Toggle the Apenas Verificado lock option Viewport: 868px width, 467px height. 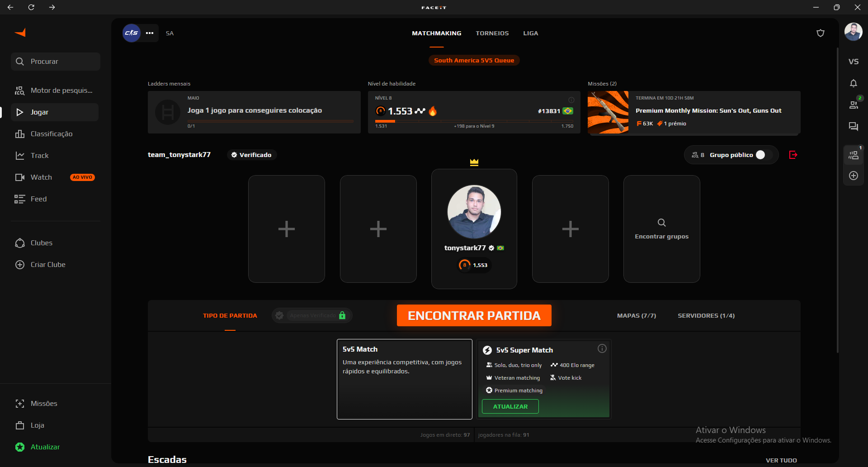tap(312, 315)
